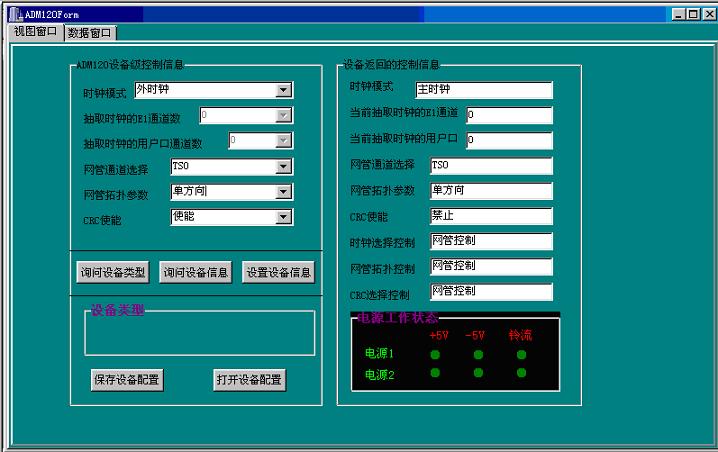This screenshot has width=718, height=452.
Task: Click the returned CRC使能 field showing 禁止
Action: click(490, 216)
